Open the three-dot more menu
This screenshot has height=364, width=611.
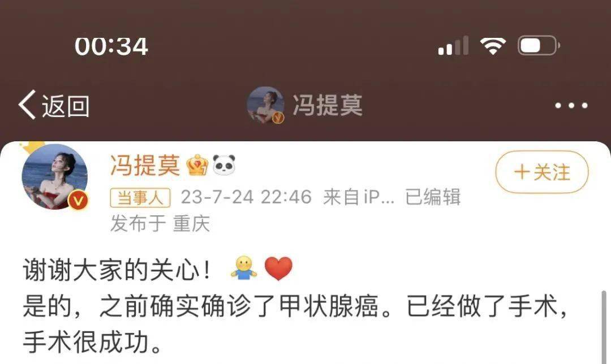[x=571, y=106]
